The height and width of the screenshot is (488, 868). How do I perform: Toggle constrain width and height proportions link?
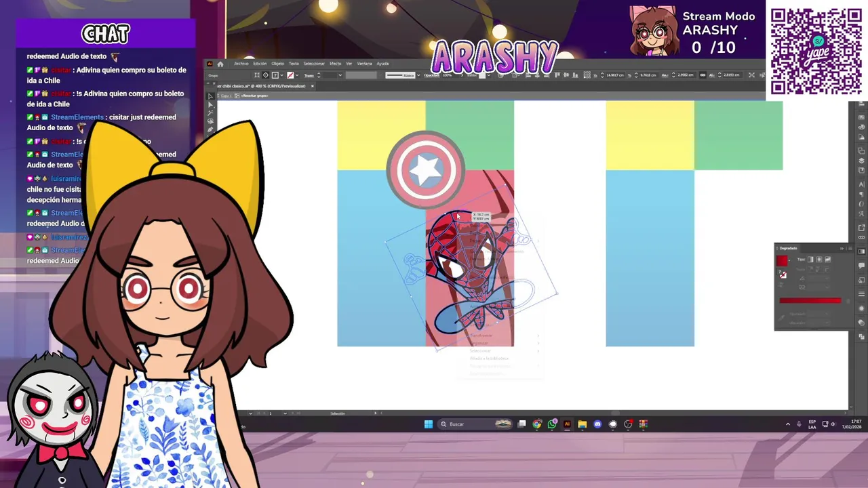703,75
